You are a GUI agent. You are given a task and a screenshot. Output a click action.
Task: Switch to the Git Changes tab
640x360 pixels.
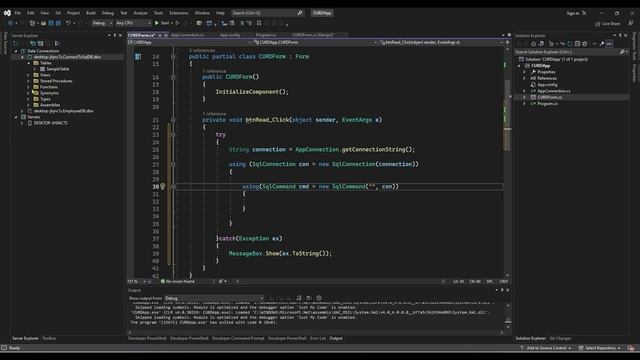560,338
